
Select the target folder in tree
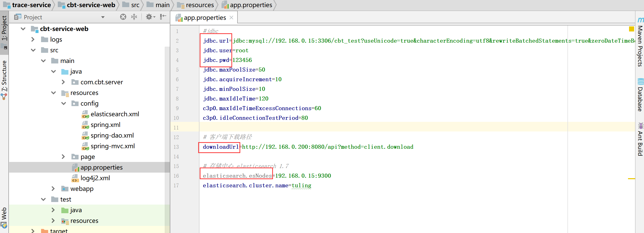point(54,230)
